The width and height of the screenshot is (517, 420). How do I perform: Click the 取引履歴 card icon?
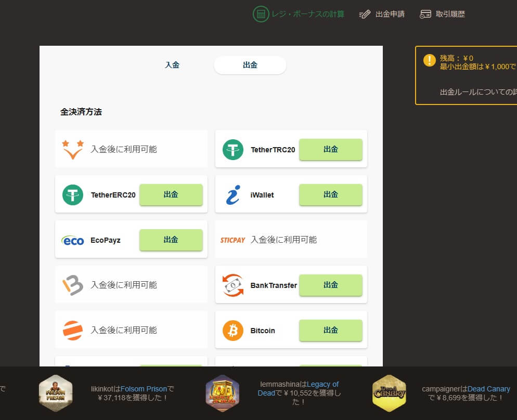click(x=425, y=14)
